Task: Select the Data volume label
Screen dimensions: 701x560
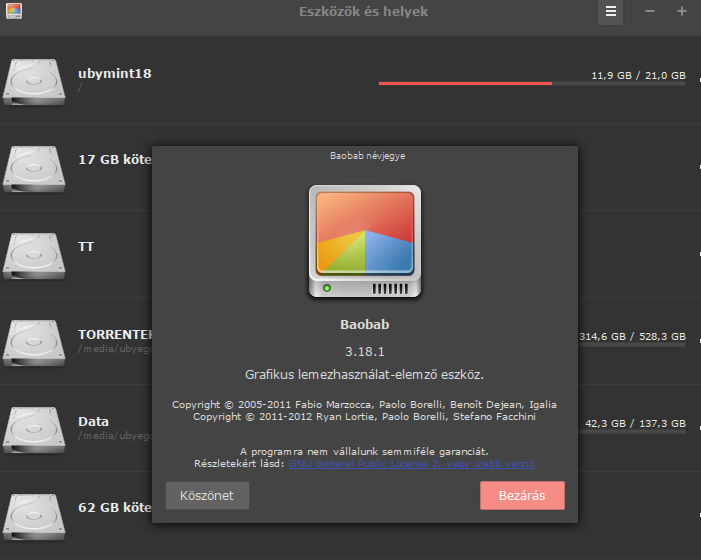Action: click(93, 421)
